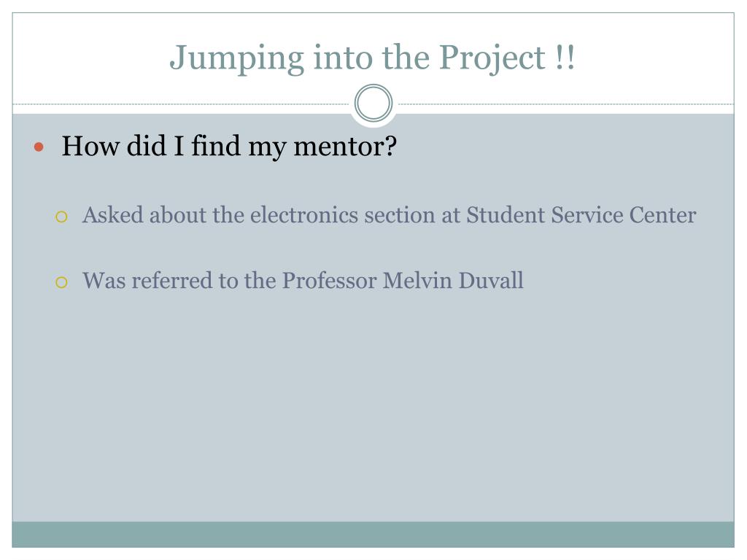Click the line "Was referred to the Professor"

[303, 280]
